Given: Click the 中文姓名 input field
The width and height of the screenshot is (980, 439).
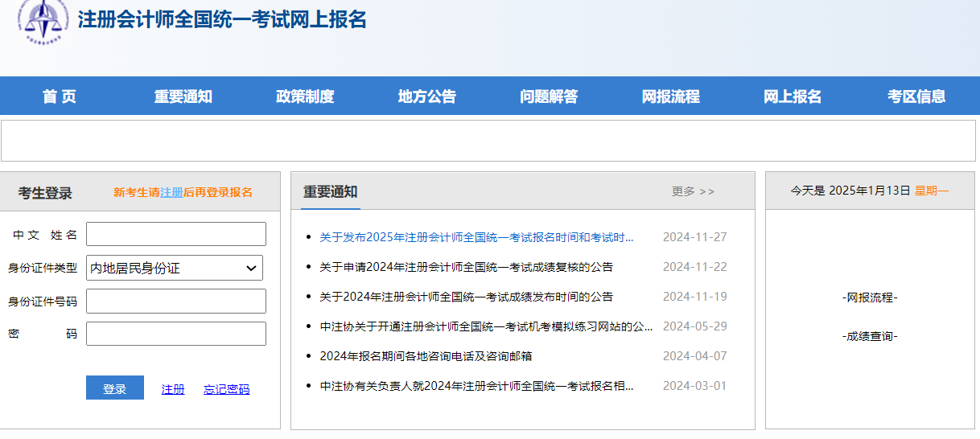Looking at the screenshot, I should click(175, 234).
